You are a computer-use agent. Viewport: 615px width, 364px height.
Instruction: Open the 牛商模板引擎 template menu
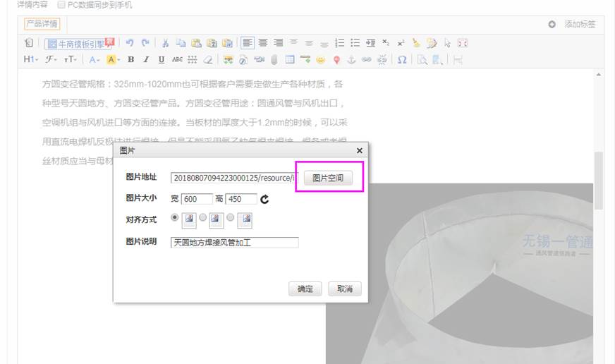pyautogui.click(x=79, y=43)
